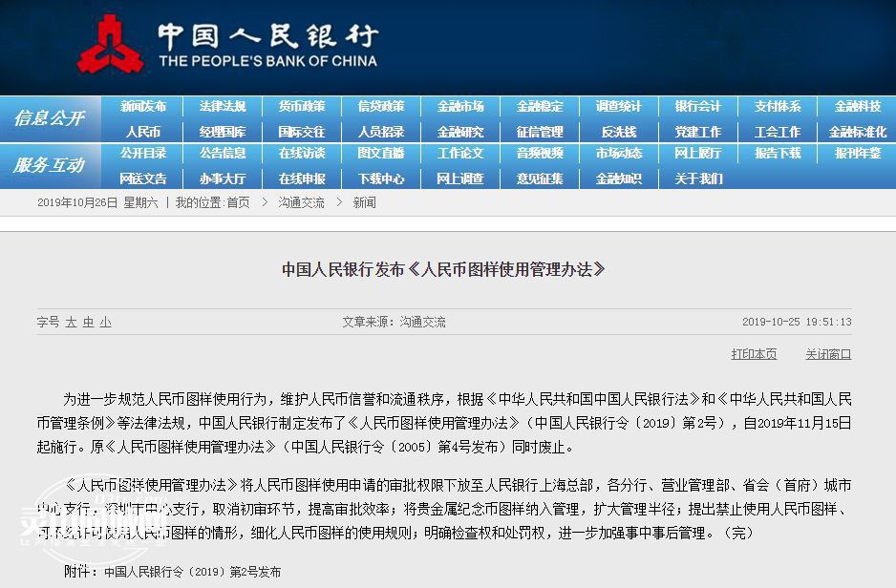Select 金融稳定 in the navigation
The image size is (896, 588).
tap(540, 106)
